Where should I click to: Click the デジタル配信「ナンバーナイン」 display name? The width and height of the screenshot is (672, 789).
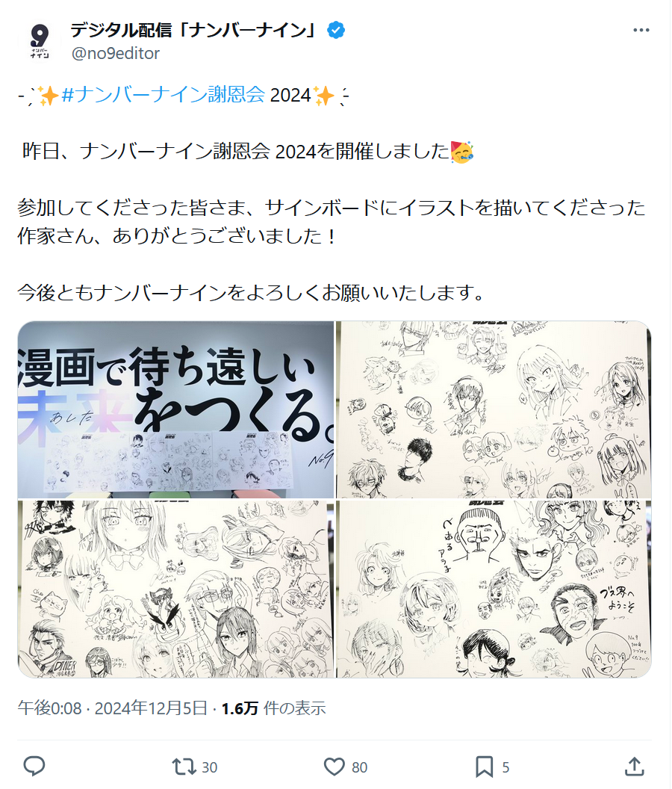pyautogui.click(x=195, y=30)
